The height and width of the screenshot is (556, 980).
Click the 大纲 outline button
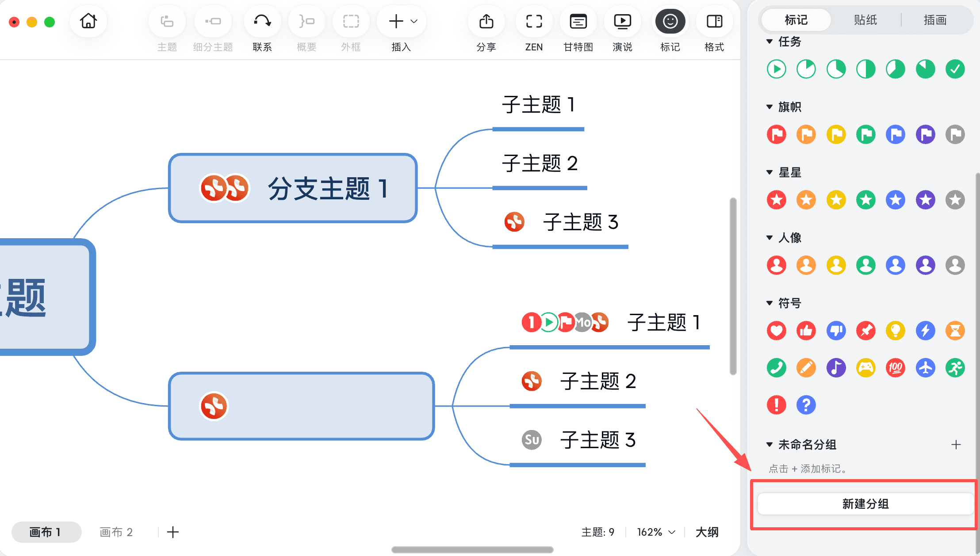coord(707,532)
